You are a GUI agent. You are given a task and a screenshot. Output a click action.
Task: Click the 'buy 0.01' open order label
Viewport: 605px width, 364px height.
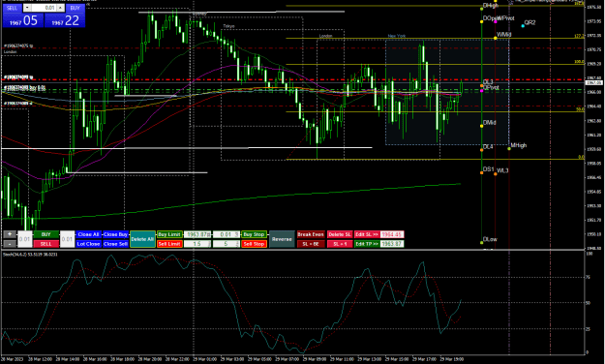[x=25, y=88]
